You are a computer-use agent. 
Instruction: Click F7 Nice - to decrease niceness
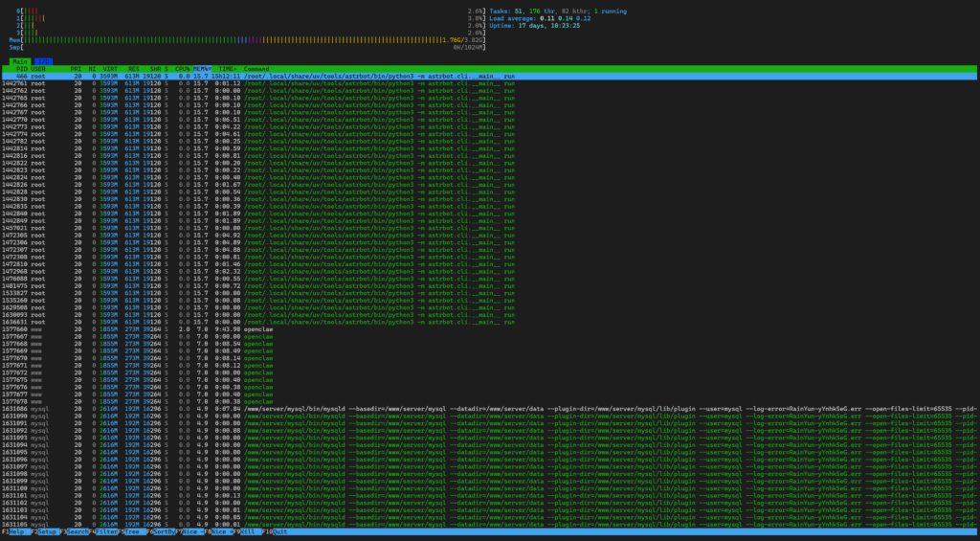click(x=191, y=531)
